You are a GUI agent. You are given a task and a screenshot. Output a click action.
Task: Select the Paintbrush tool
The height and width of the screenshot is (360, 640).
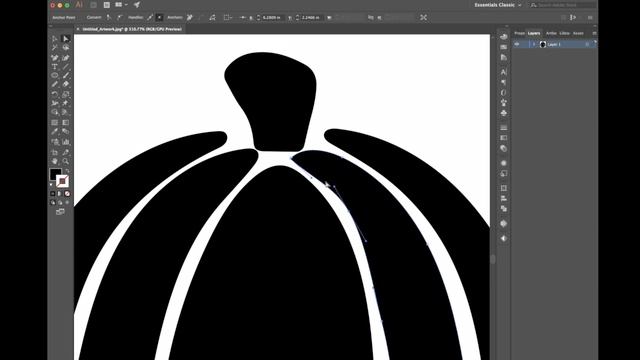pos(66,76)
